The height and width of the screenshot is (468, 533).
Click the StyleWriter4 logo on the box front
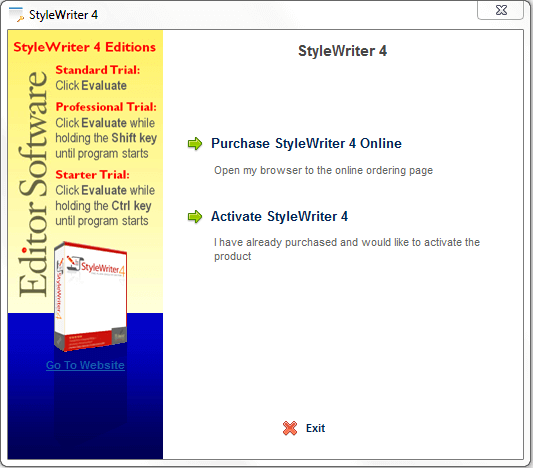coord(96,266)
